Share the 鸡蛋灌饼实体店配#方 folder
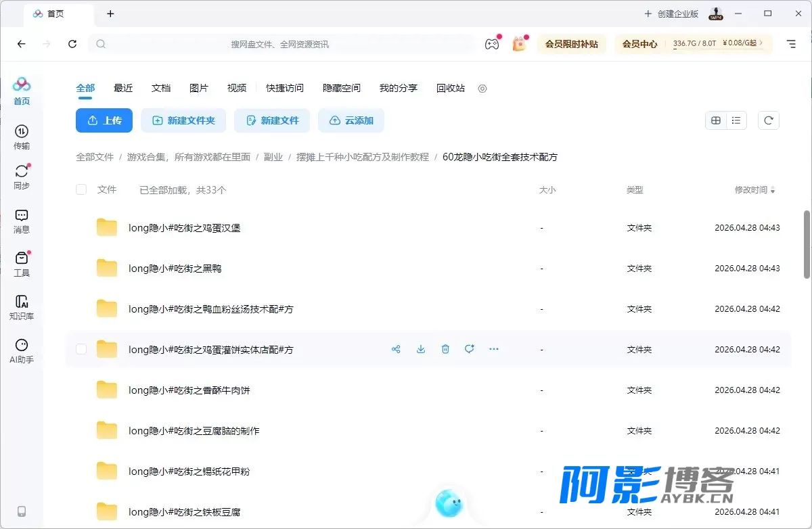Screen dimensions: 812x529 (x=396, y=349)
